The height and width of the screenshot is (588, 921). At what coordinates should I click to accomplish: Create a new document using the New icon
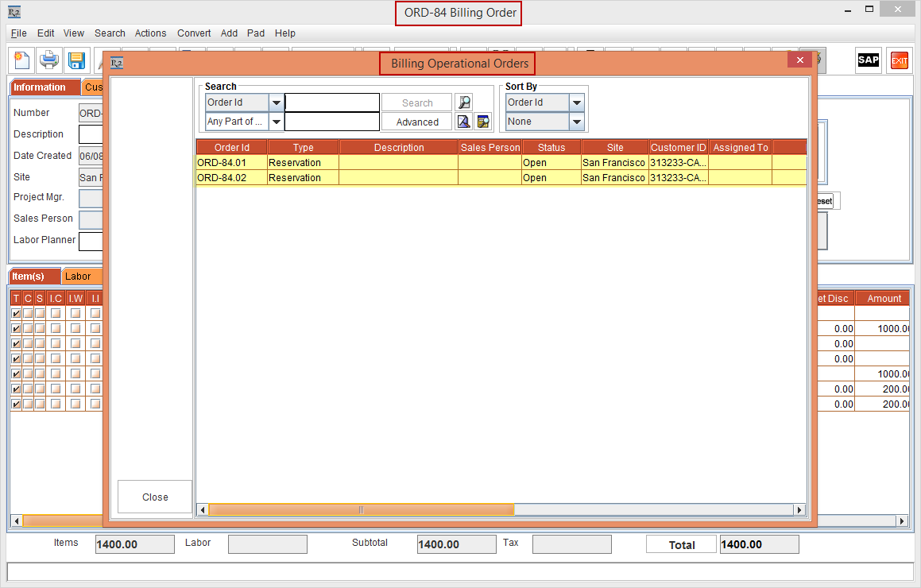pos(21,60)
